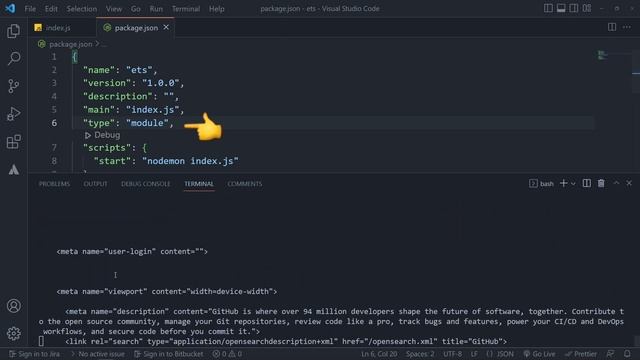
Task: Open the File menu
Action: [30, 9]
